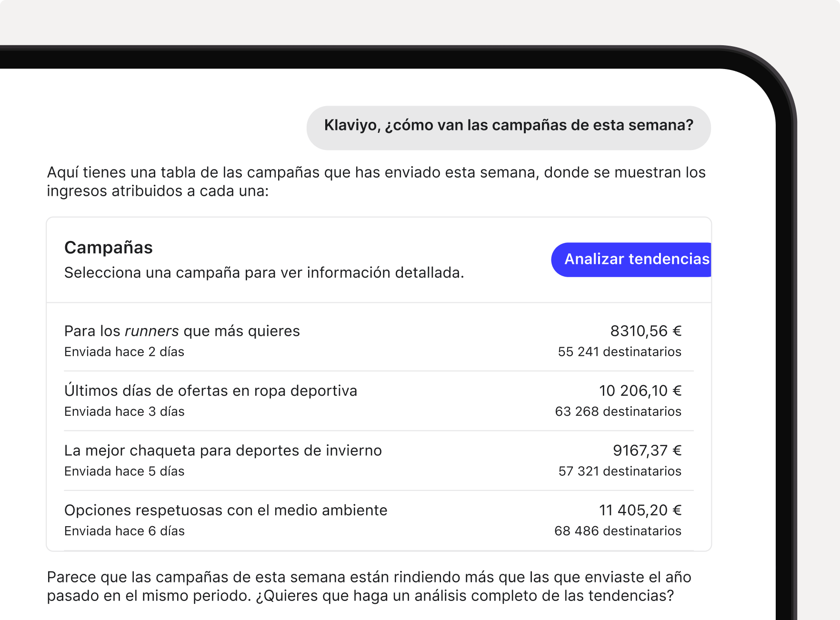This screenshot has width=840, height=620.
Task: Click the revenue value 9167,37 €
Action: 647,450
